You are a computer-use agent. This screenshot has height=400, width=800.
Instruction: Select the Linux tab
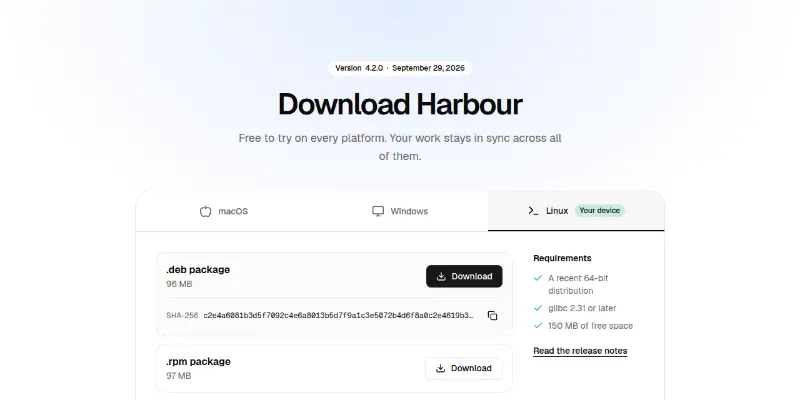pos(576,211)
